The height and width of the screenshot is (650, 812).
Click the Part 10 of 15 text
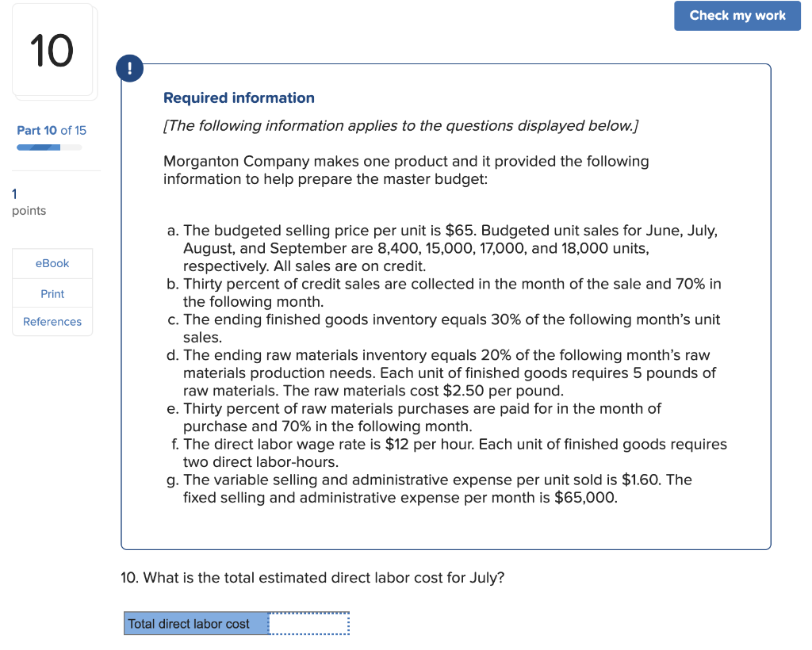click(51, 130)
